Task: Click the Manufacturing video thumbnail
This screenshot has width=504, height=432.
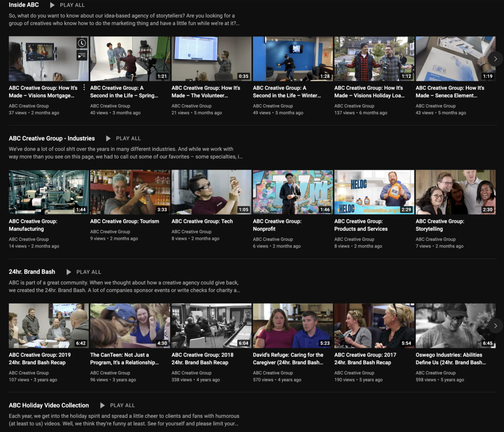Action: 49,192
